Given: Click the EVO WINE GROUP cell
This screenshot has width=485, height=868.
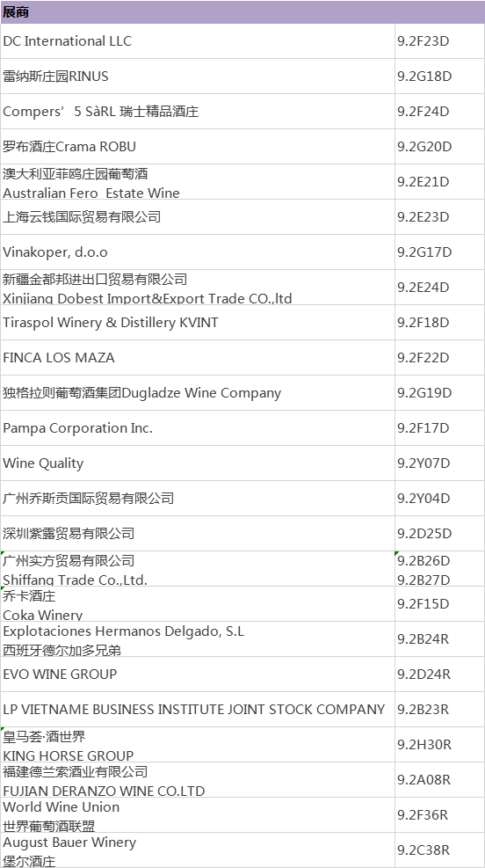Looking at the screenshot, I should (x=198, y=675).
